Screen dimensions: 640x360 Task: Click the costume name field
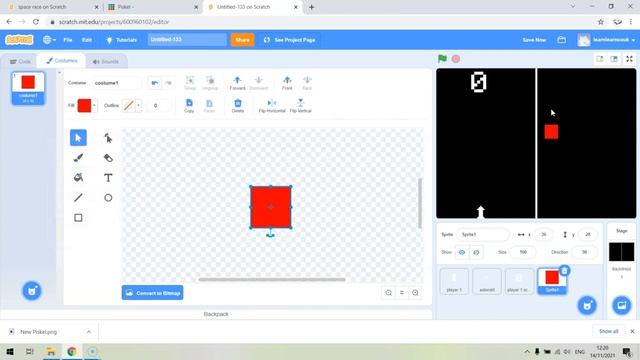click(116, 83)
